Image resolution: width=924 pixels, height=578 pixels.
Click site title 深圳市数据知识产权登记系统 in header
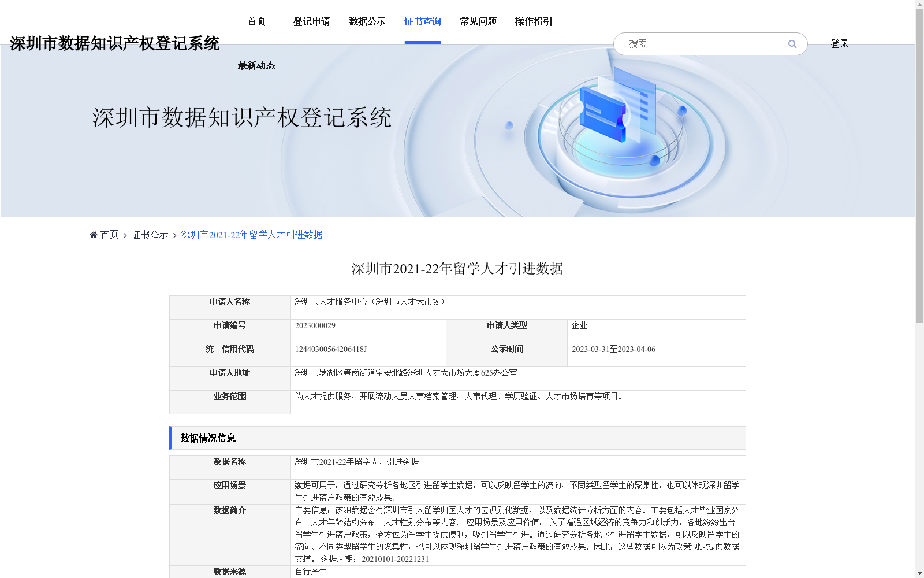pos(114,43)
